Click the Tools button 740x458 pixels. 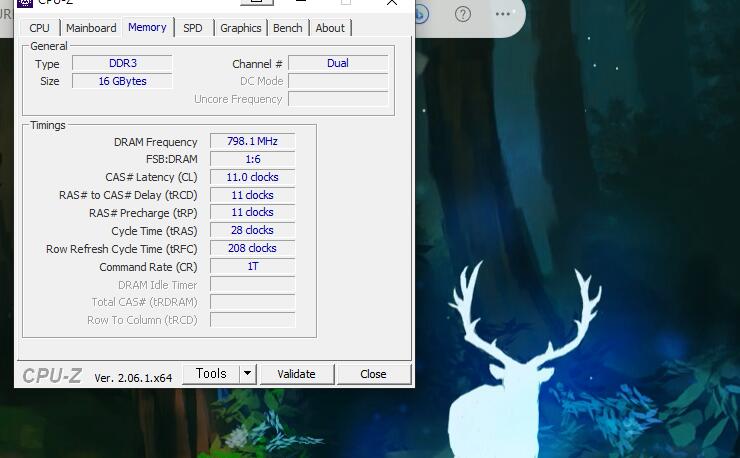pyautogui.click(x=211, y=374)
